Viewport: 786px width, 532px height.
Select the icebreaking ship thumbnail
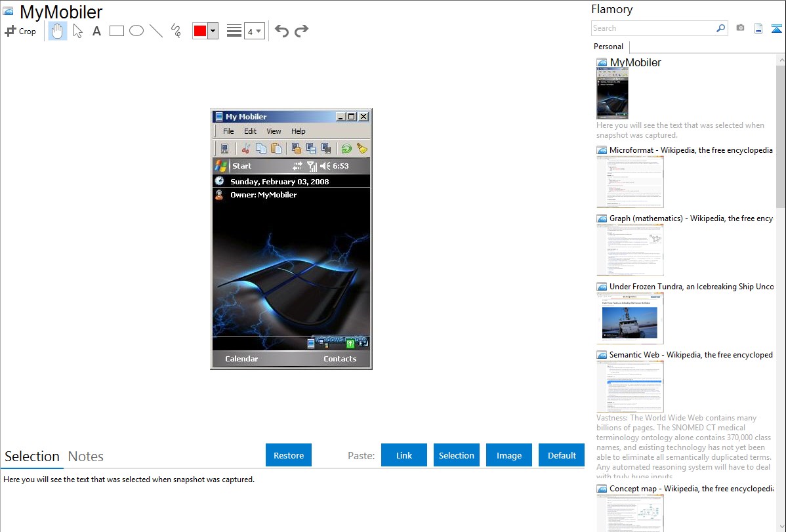click(x=630, y=319)
